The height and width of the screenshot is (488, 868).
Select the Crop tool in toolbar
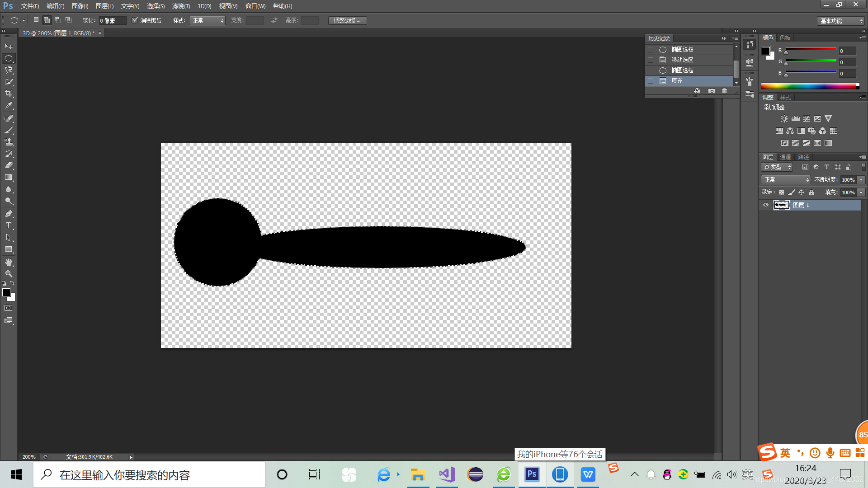pos(9,94)
